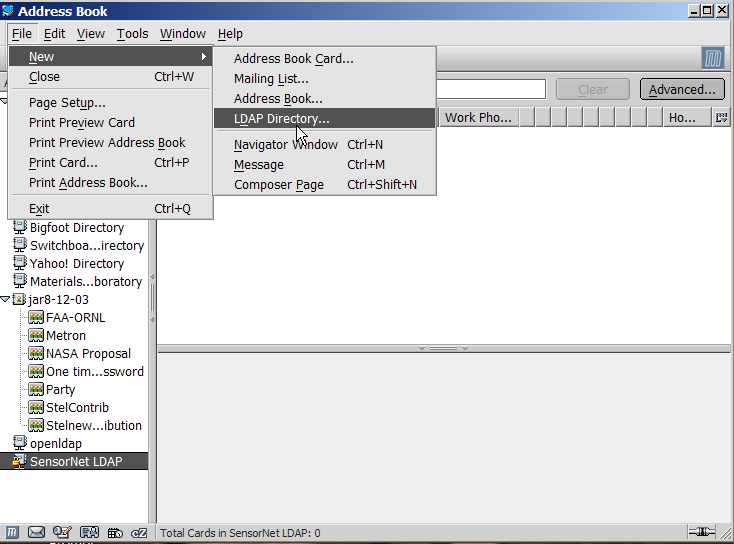Click the Advanced... search button
The width and height of the screenshot is (734, 544).
click(682, 89)
